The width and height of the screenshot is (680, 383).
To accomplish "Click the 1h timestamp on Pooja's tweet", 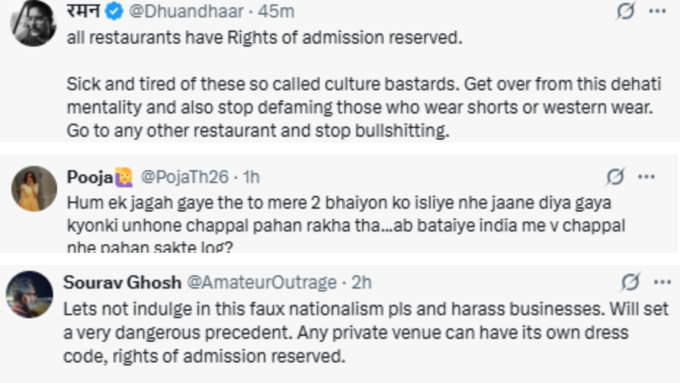I will (251, 177).
